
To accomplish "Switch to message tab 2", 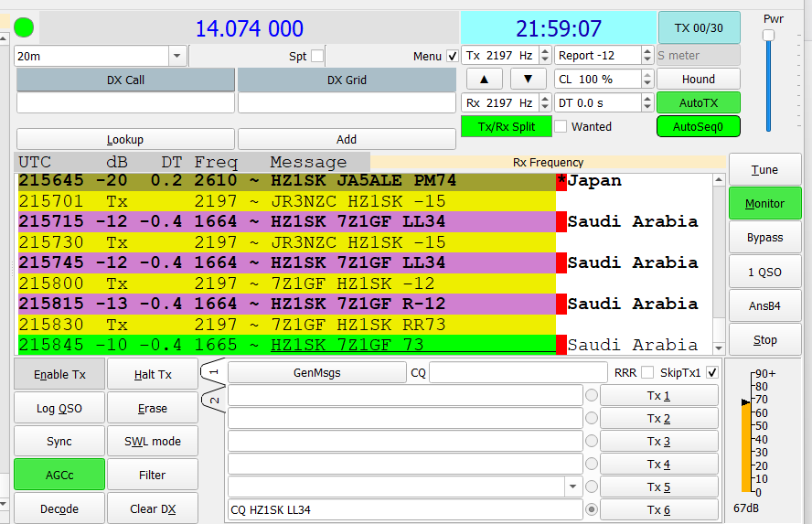I will [214, 400].
